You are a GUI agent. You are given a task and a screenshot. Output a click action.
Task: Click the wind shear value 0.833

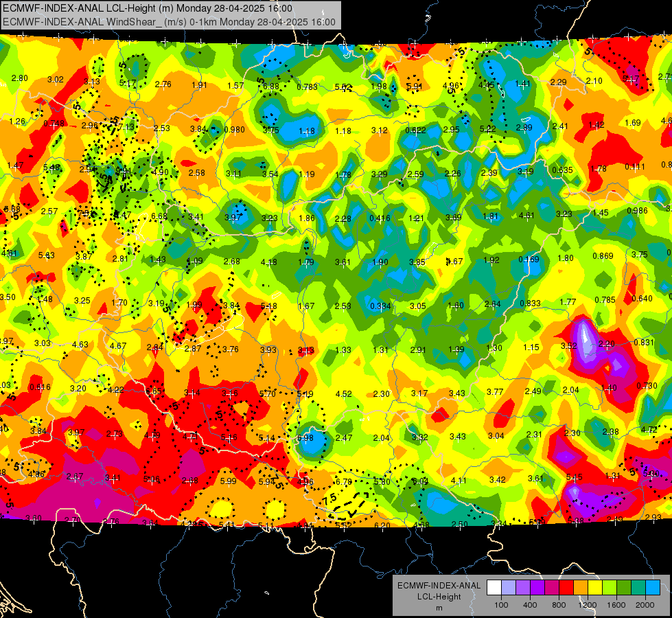[530, 304]
